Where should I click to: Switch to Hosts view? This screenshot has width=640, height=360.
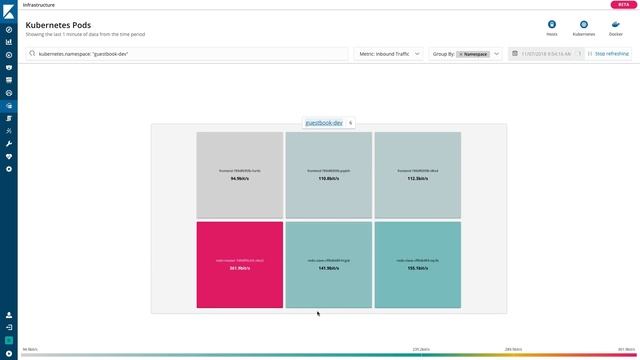(x=552, y=28)
